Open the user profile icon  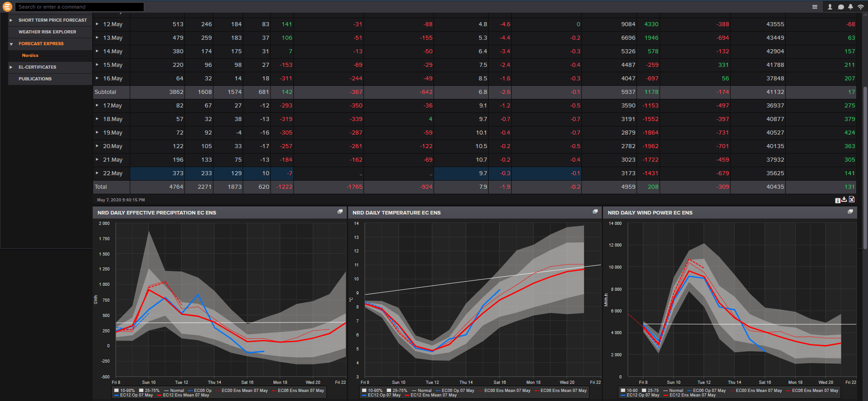coord(830,7)
